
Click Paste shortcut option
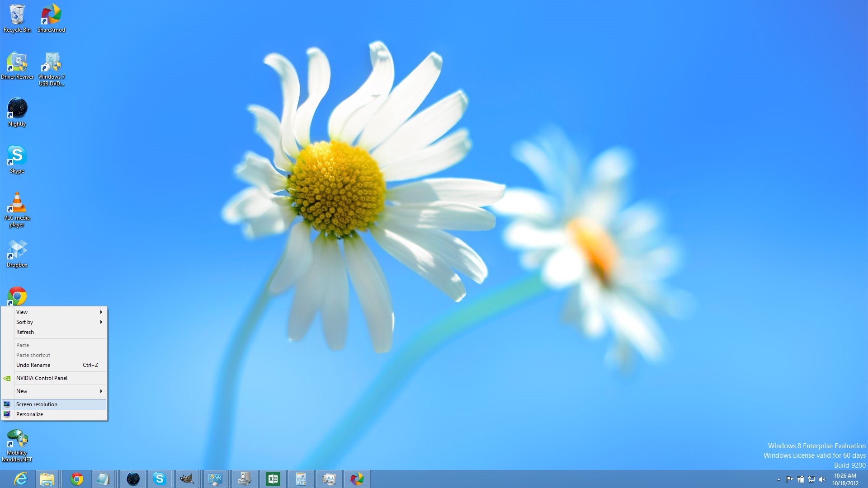click(33, 355)
